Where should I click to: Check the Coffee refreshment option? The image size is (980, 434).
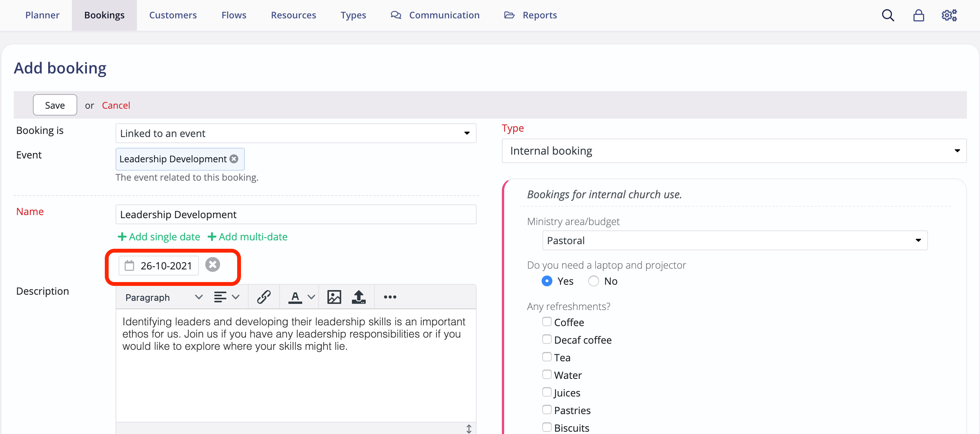click(x=547, y=321)
